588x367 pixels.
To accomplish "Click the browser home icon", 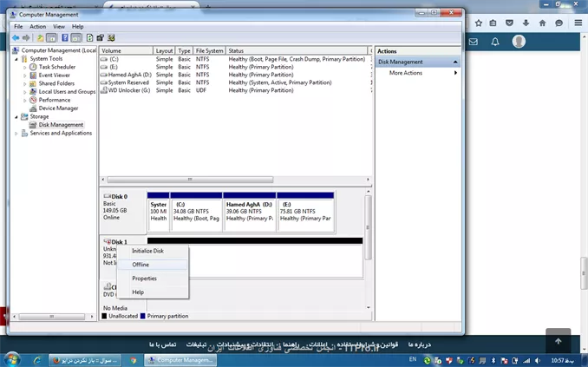I will pyautogui.click(x=542, y=23).
